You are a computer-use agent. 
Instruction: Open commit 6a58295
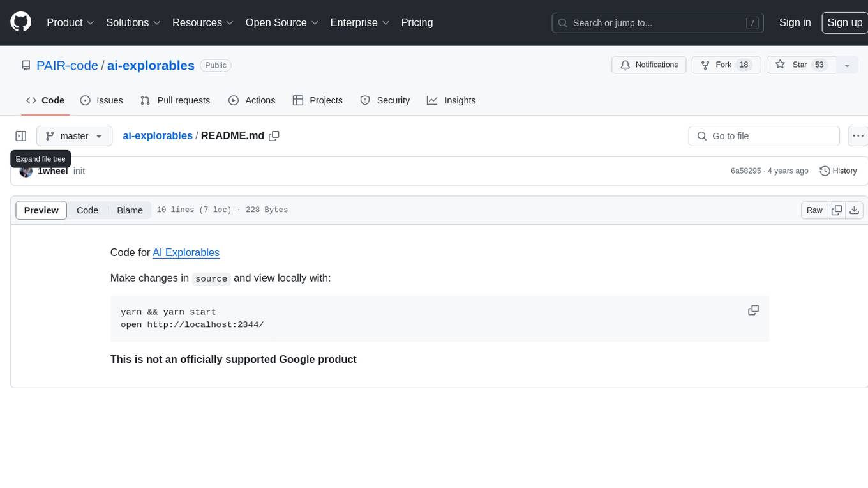click(745, 171)
